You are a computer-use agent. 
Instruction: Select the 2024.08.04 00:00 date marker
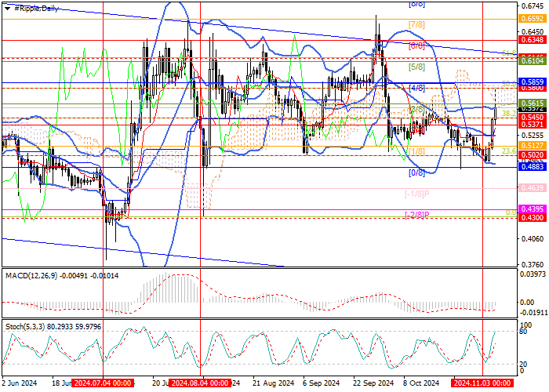pyautogui.click(x=199, y=383)
